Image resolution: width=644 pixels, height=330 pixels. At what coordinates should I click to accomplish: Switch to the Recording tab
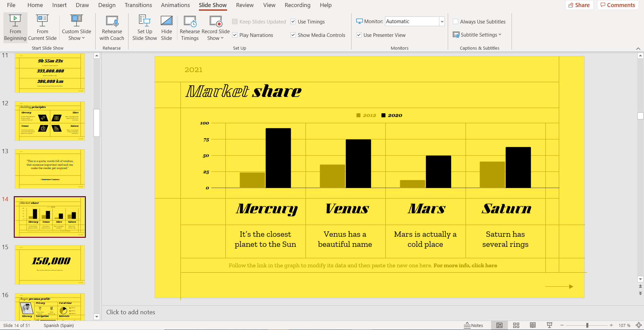[x=297, y=5]
